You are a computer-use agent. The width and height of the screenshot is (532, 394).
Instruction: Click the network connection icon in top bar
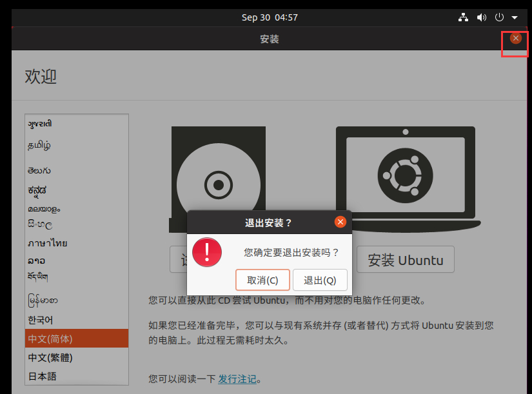click(463, 17)
